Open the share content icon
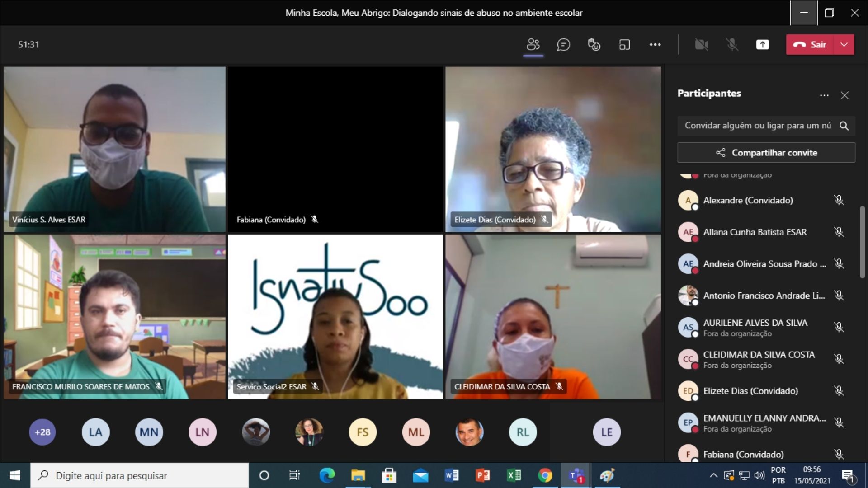This screenshot has width=868, height=488. point(763,45)
